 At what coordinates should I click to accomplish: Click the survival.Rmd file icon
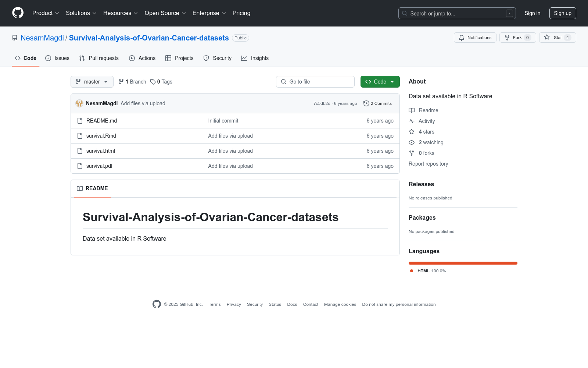(x=80, y=136)
